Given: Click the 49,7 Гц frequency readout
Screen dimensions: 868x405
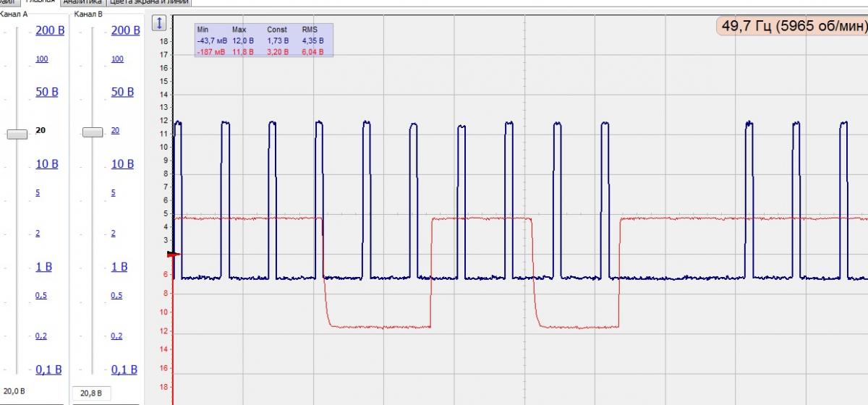Looking at the screenshot, I should coord(792,27).
